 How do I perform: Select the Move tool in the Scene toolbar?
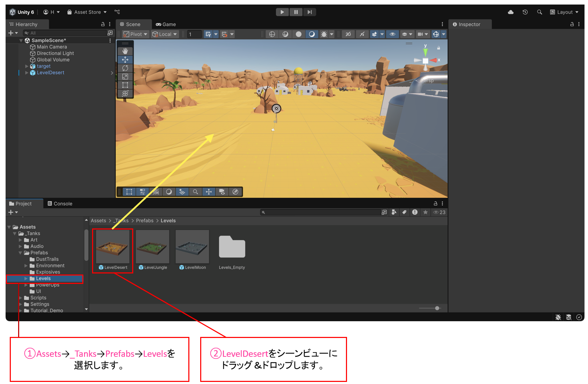pos(125,60)
